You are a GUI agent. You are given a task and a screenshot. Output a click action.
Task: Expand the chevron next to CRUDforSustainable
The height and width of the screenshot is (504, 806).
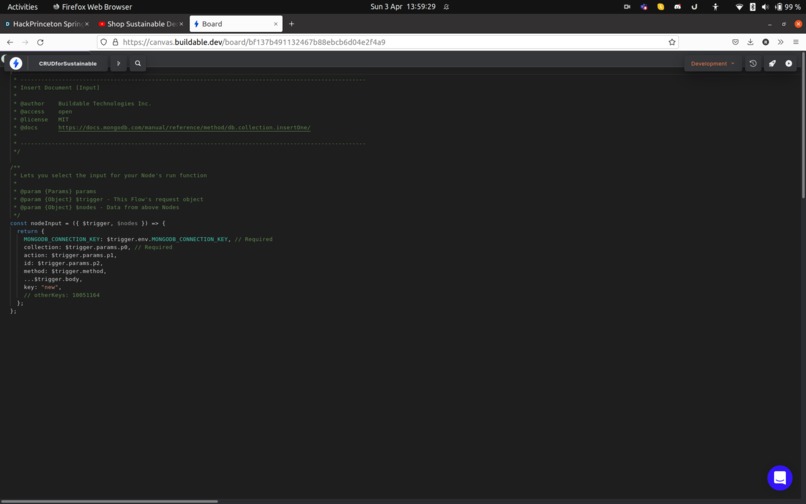point(118,63)
